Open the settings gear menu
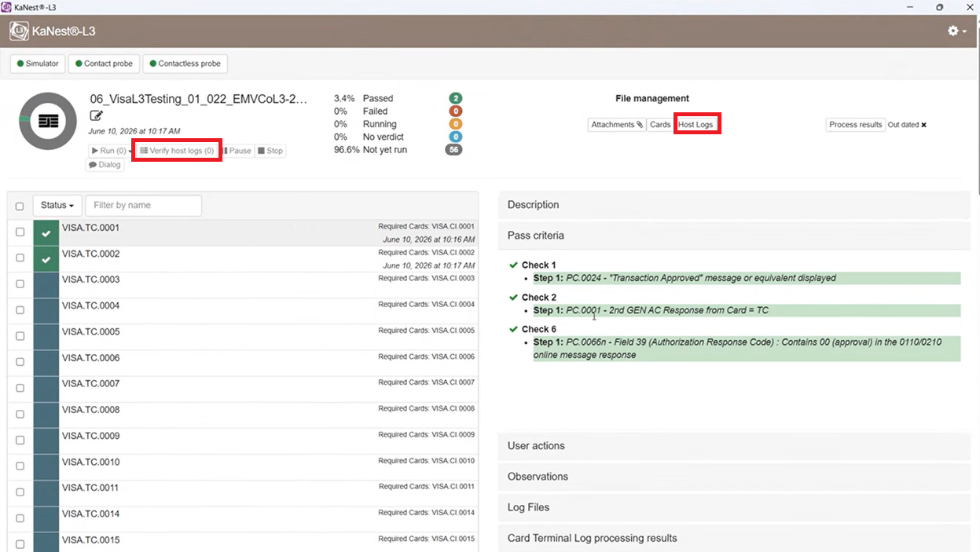 (x=957, y=31)
